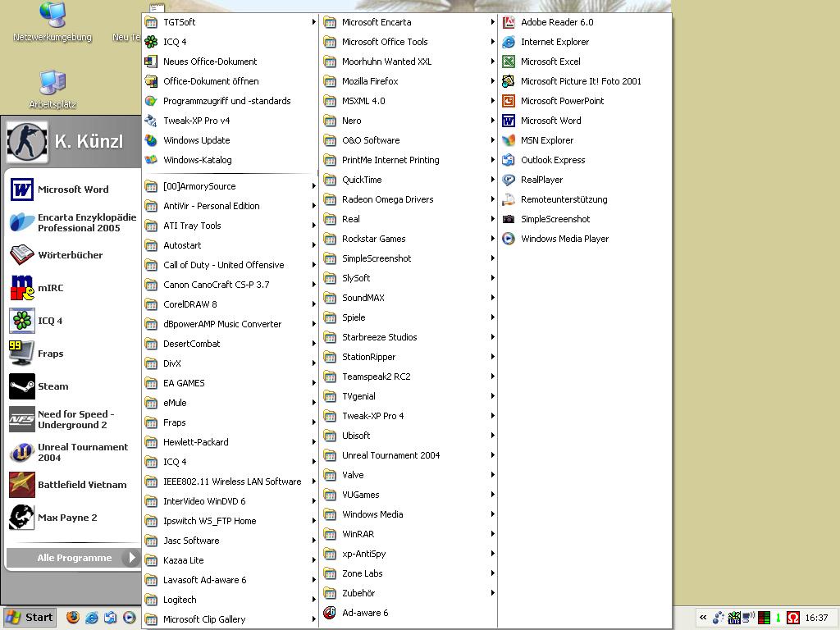Screen dimensions: 840x630
Task: Click the Start button
Action: point(30,617)
